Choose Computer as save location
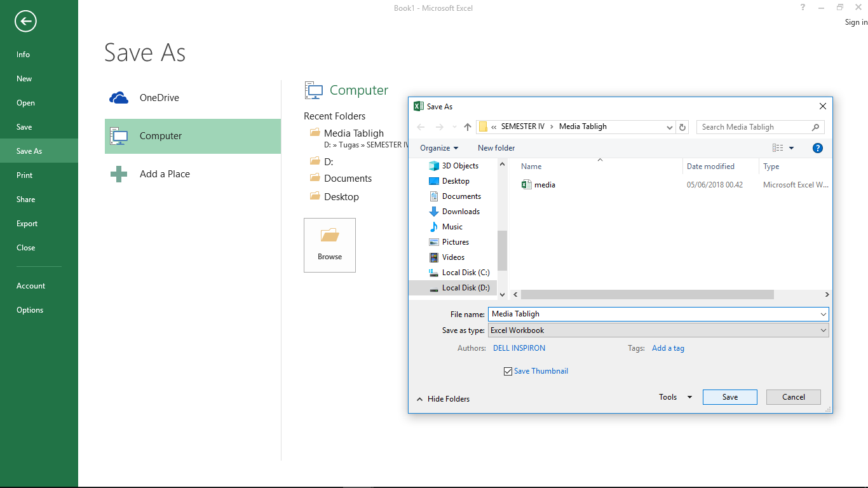The height and width of the screenshot is (488, 868). point(193,136)
